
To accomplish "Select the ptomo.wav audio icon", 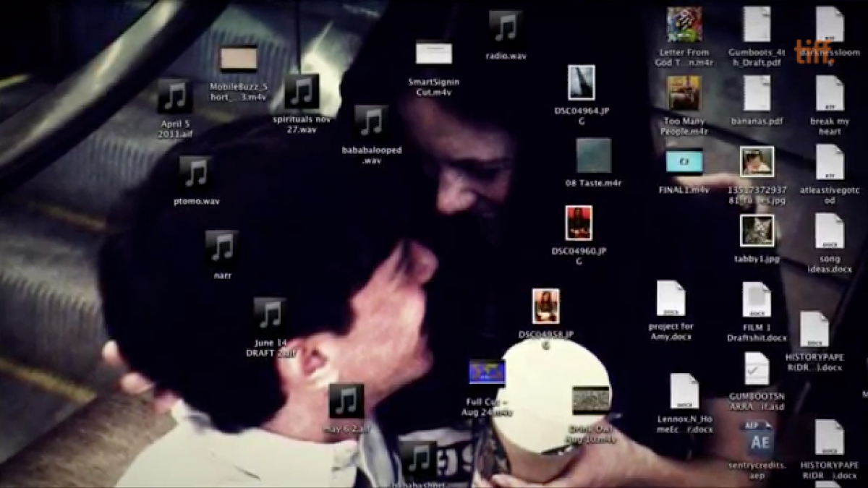I will click(x=195, y=174).
